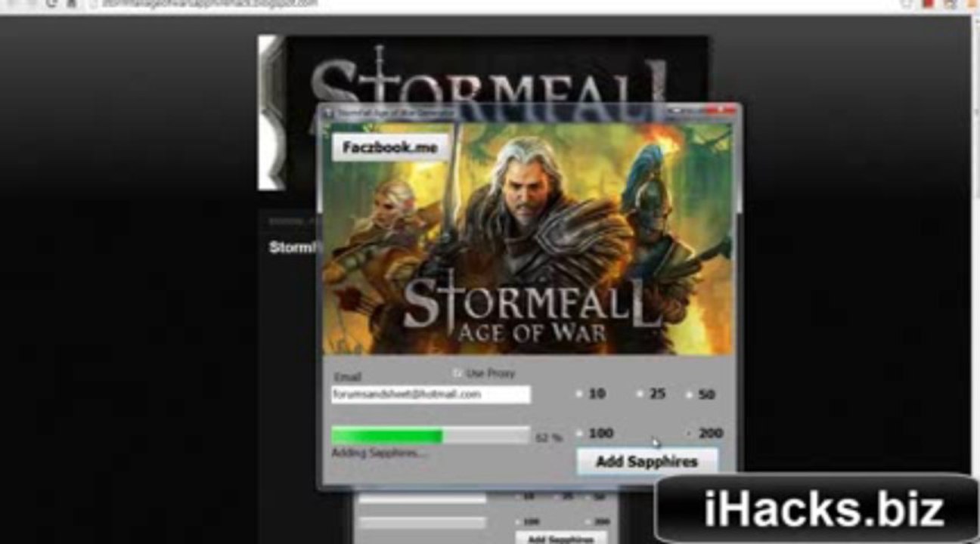Enable the Use Proxy checkbox

pyautogui.click(x=457, y=373)
